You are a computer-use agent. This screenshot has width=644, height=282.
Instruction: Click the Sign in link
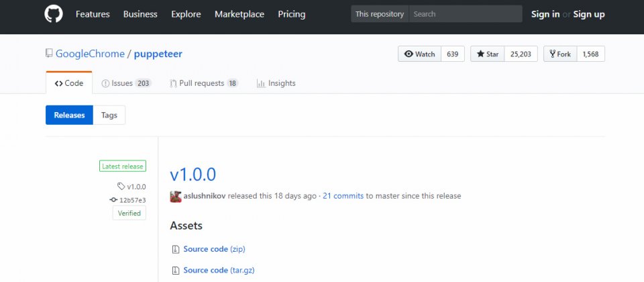coord(545,14)
